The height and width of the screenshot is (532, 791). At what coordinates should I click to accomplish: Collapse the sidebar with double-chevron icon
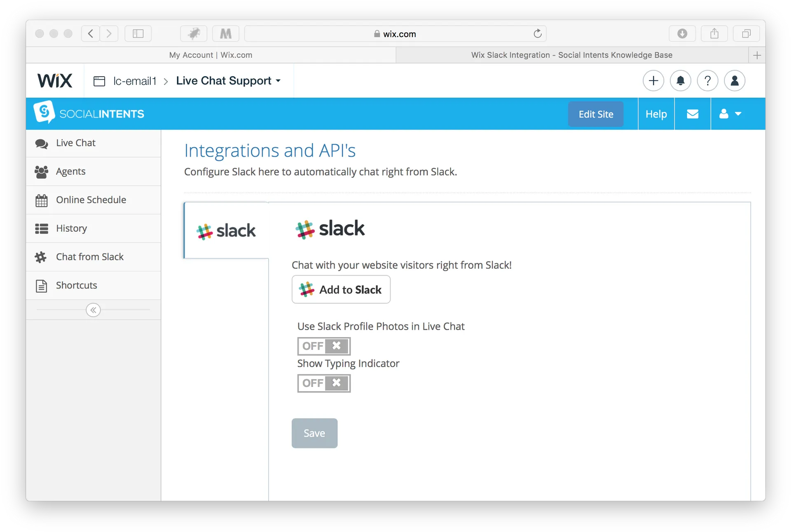point(93,310)
